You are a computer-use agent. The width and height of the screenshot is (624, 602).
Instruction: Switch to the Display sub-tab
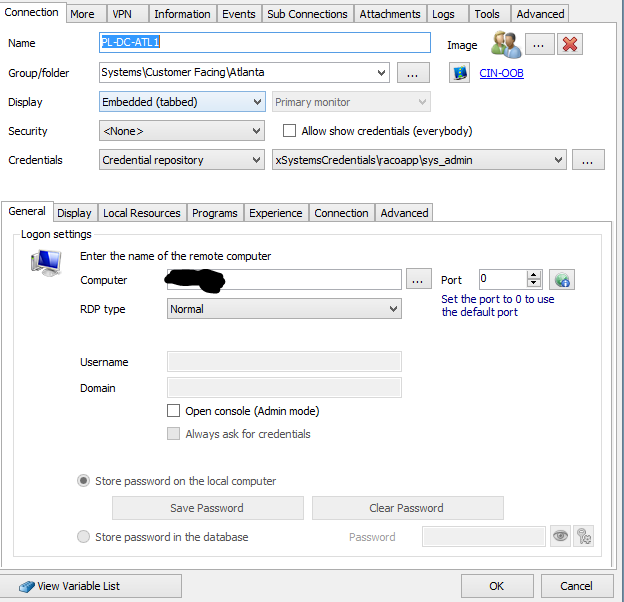74,213
